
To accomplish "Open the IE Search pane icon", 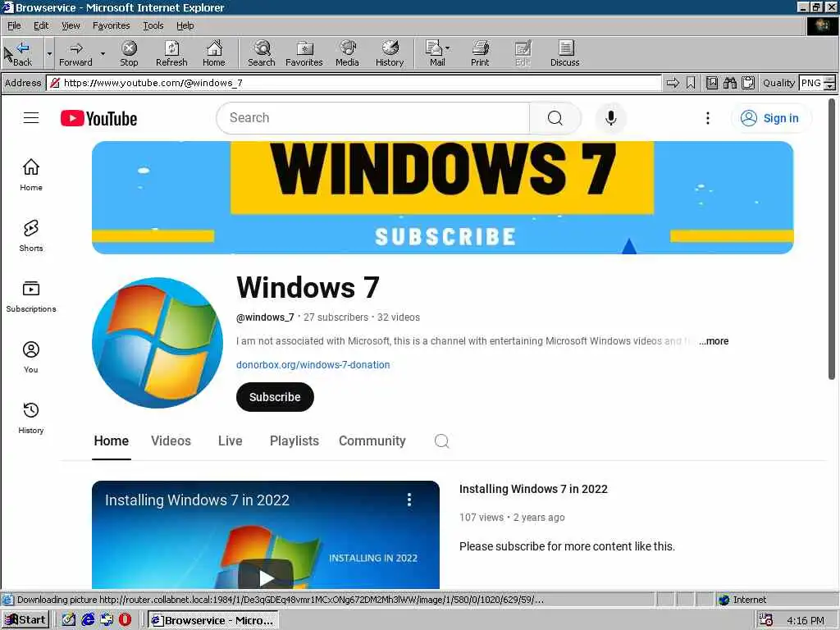I will 262,53.
